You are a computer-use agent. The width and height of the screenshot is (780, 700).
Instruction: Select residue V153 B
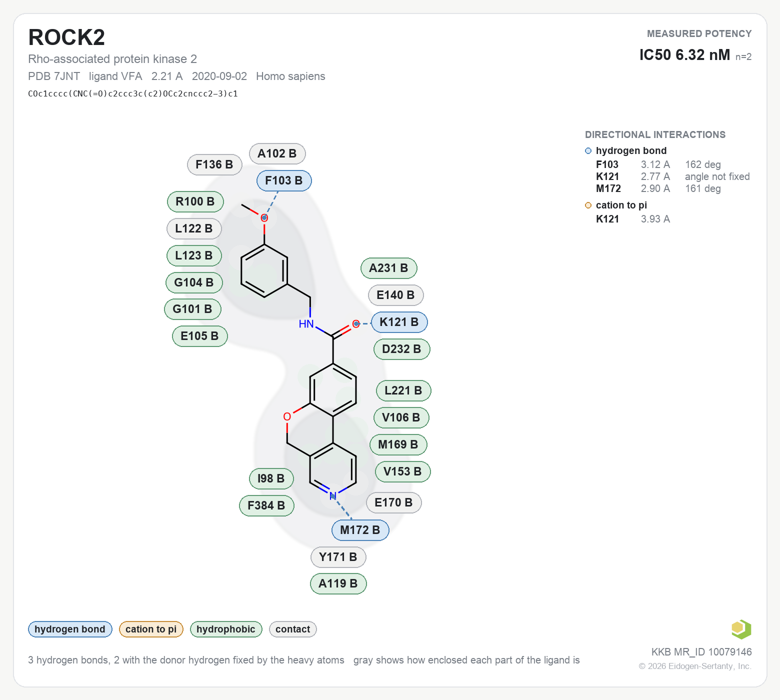(x=402, y=471)
